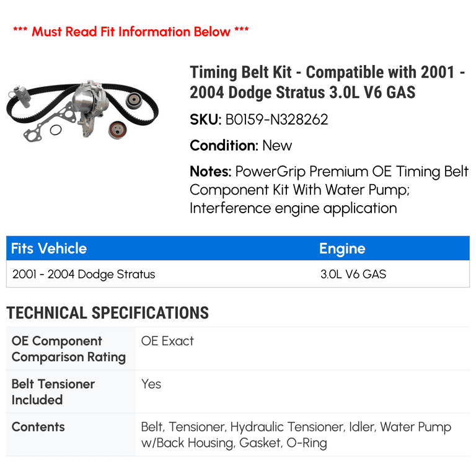Click the 'Belt Tensioner Included' label
This screenshot has width=476, height=476.
(53, 392)
